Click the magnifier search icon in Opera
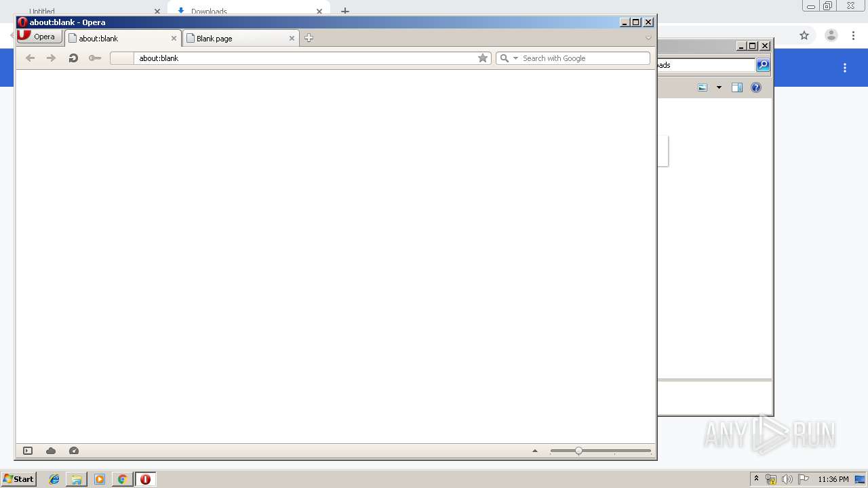868x488 pixels. pos(504,58)
